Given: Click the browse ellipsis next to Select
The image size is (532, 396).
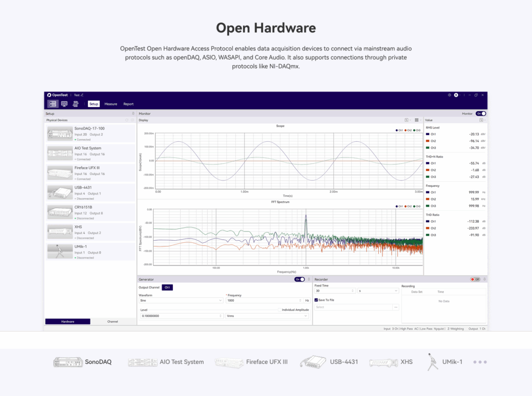Looking at the screenshot, I should tap(396, 307).
